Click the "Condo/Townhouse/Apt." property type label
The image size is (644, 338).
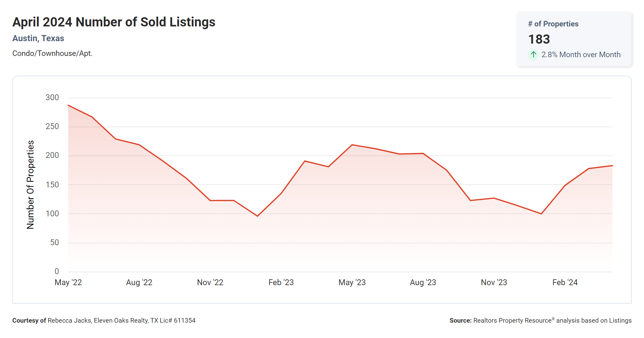tap(52, 53)
